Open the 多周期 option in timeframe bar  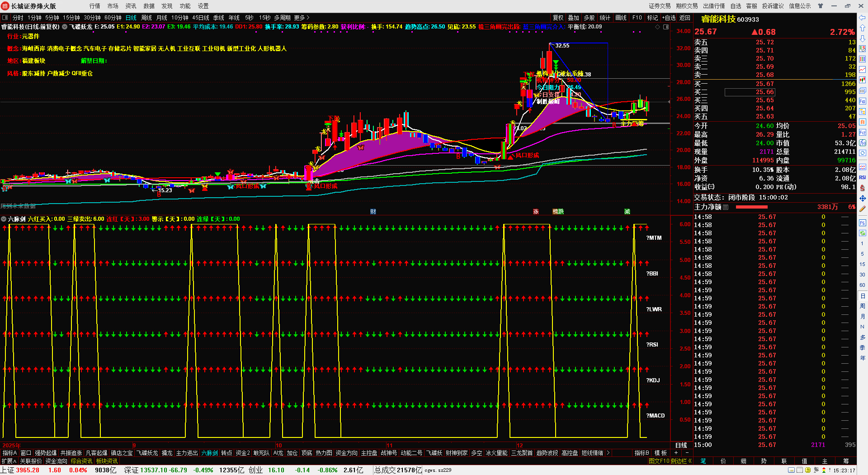[282, 18]
